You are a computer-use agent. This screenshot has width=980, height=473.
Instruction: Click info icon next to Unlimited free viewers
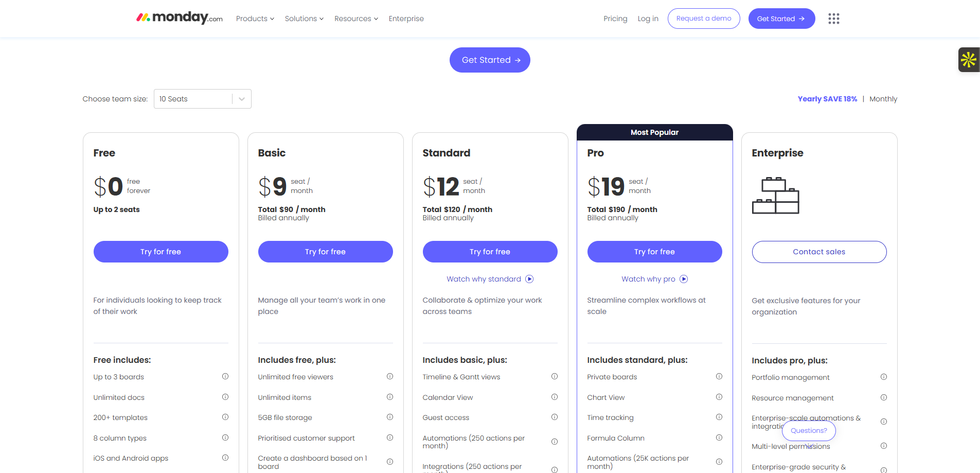(x=390, y=376)
